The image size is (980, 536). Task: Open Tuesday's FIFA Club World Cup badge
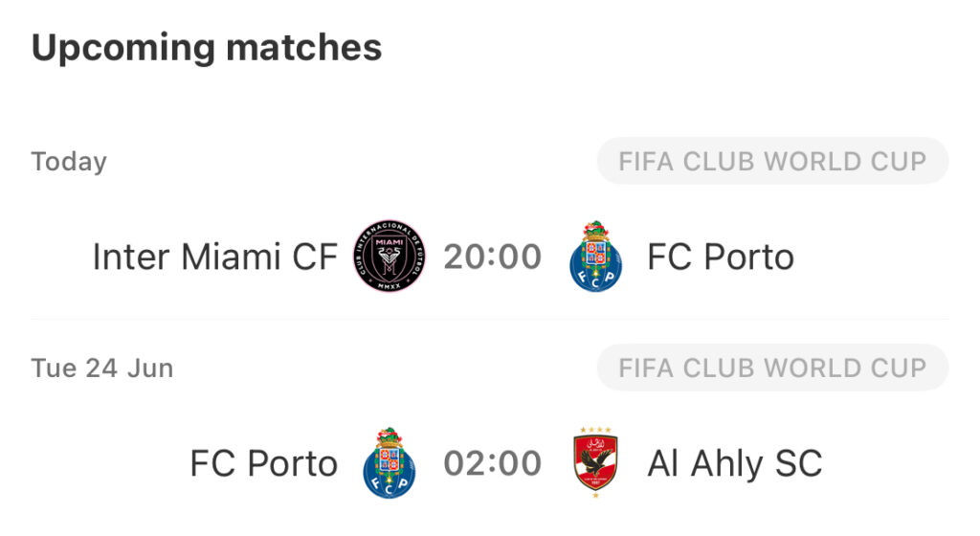point(772,368)
